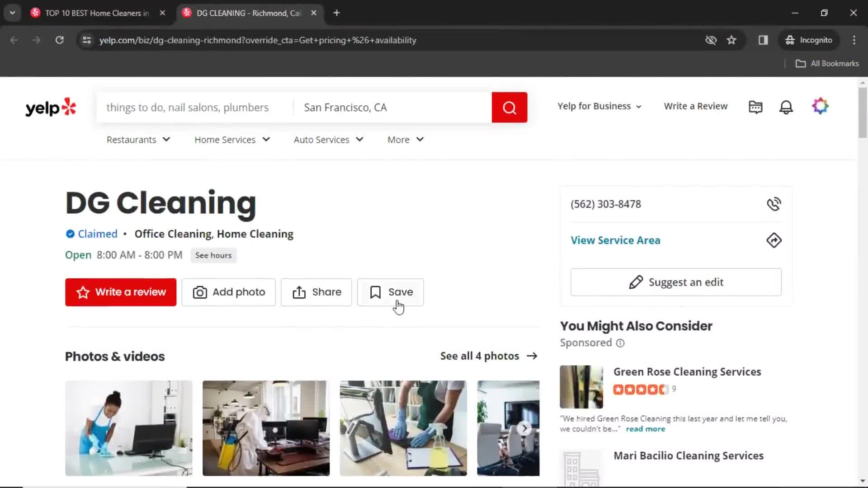Click the notifications bell icon
Viewport: 868px width, 488px height.
pyautogui.click(x=787, y=106)
